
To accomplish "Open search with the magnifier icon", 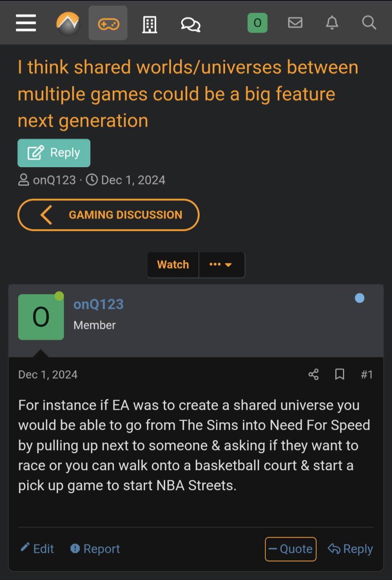I will click(368, 23).
